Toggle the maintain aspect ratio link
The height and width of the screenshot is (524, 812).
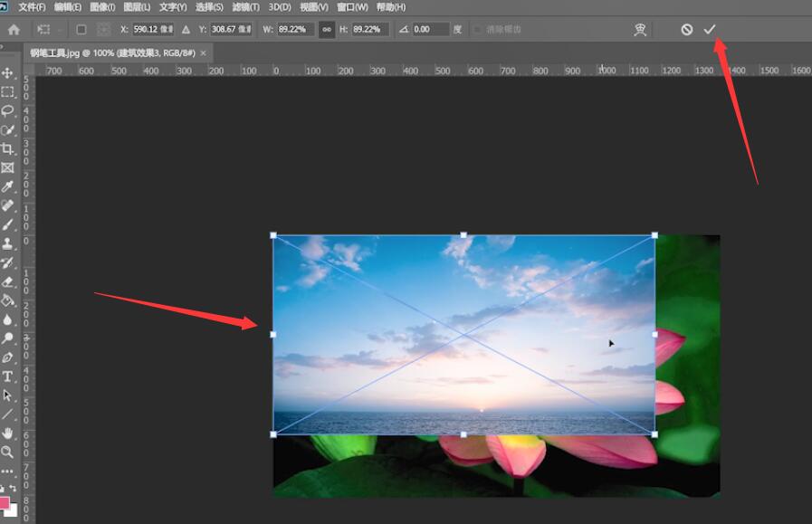[327, 30]
